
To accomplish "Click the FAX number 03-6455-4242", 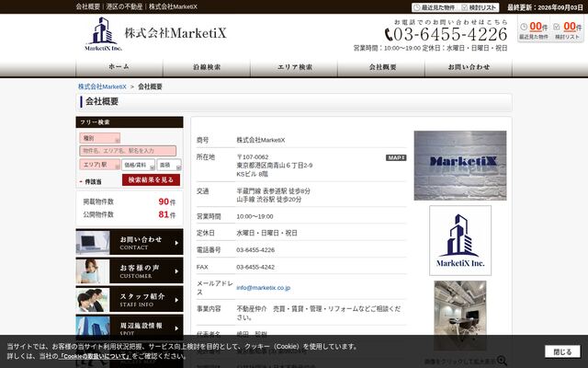I will [255, 267].
